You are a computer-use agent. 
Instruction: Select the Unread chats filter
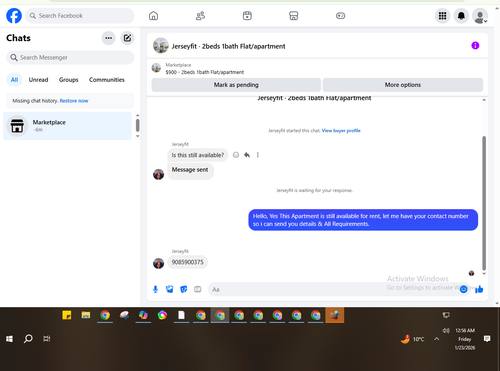point(38,80)
